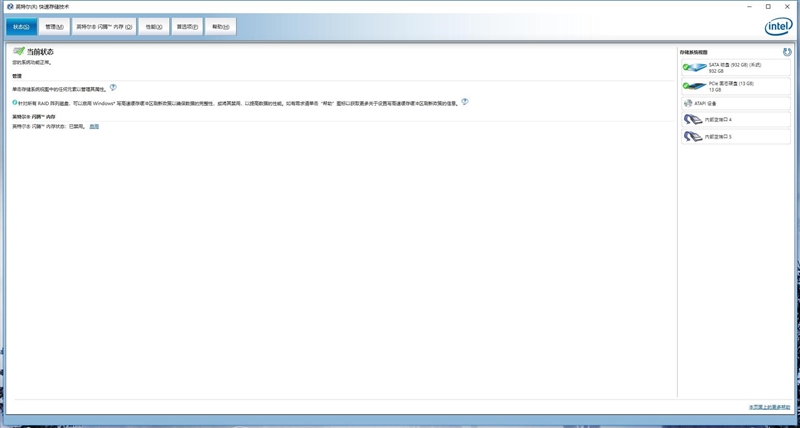
Task: Click the refresh icon in storage system view
Action: pos(787,51)
